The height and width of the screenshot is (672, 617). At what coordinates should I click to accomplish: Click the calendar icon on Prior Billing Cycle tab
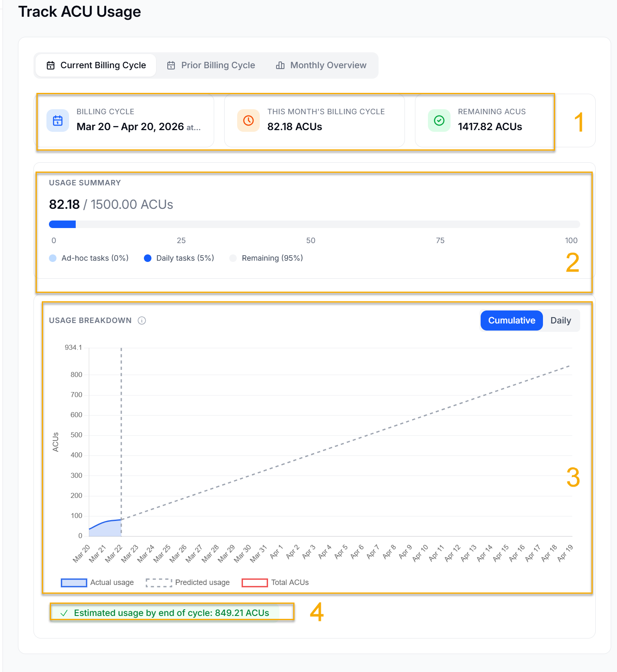click(x=171, y=65)
